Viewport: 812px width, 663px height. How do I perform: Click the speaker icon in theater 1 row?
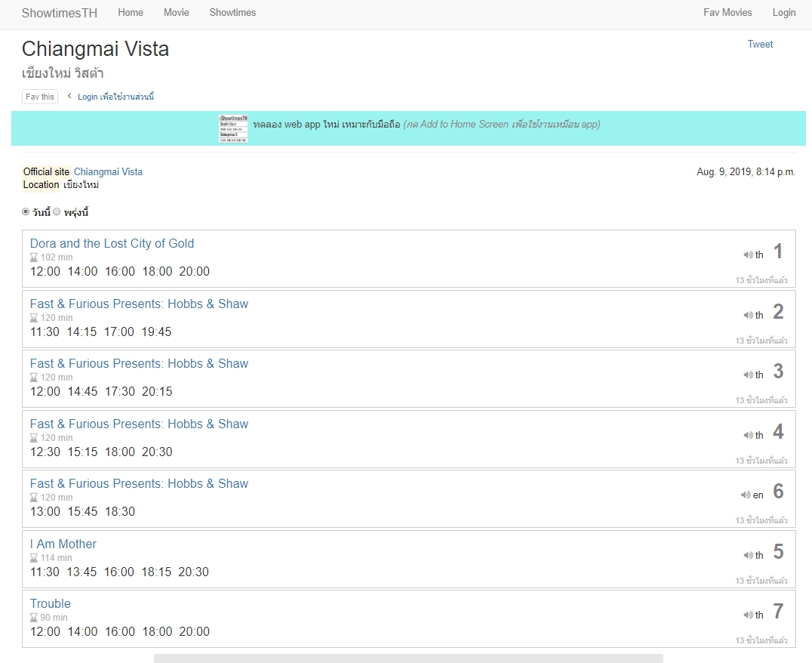[x=749, y=254]
